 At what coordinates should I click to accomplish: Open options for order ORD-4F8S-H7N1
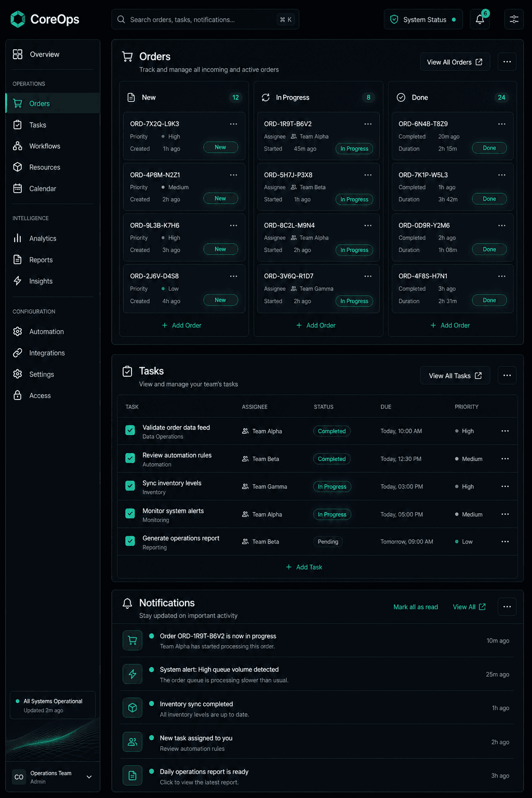pos(502,276)
